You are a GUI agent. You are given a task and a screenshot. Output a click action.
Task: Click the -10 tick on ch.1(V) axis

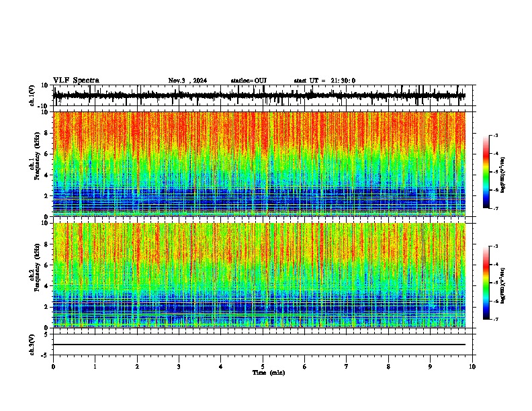click(43, 106)
